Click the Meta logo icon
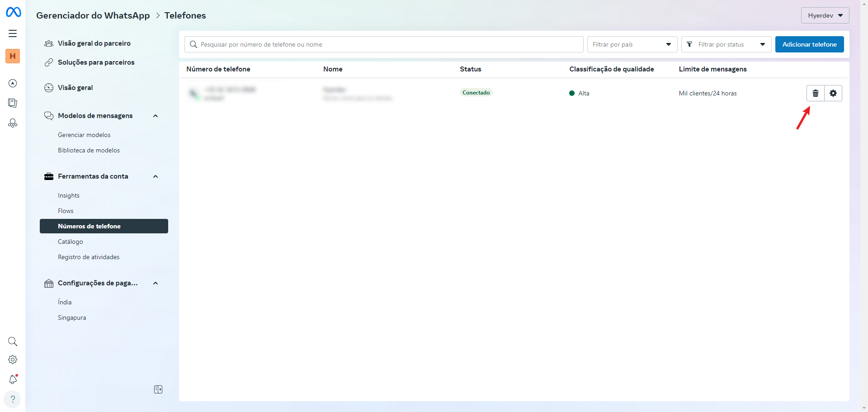The height and width of the screenshot is (412, 868). pos(13,12)
